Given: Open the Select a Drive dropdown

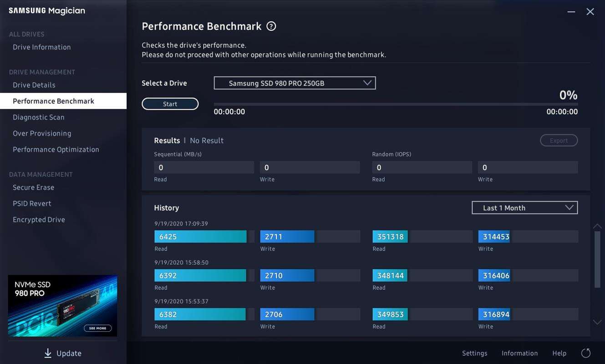Looking at the screenshot, I should point(295,83).
